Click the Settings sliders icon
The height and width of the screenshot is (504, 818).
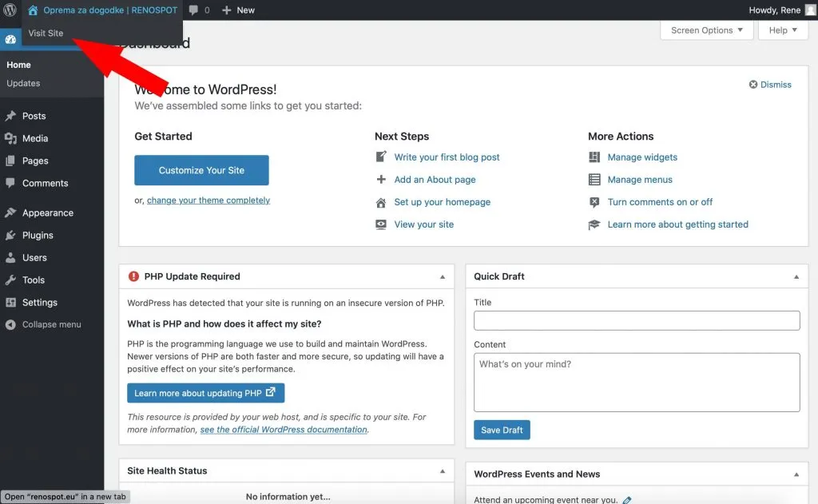(10, 302)
